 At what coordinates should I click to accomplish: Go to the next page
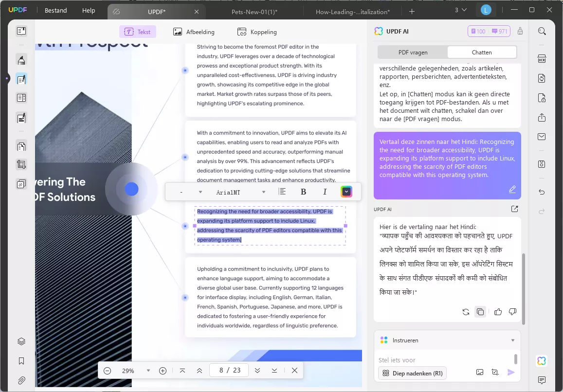[257, 371]
